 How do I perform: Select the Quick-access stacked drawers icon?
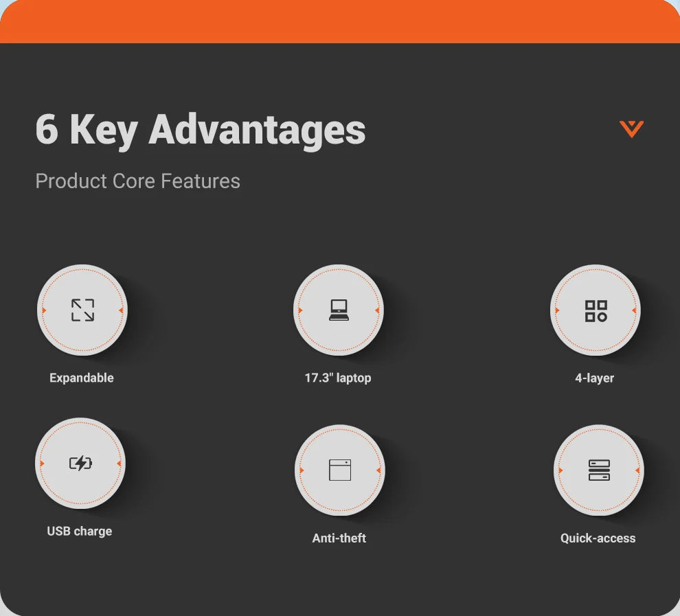599,470
